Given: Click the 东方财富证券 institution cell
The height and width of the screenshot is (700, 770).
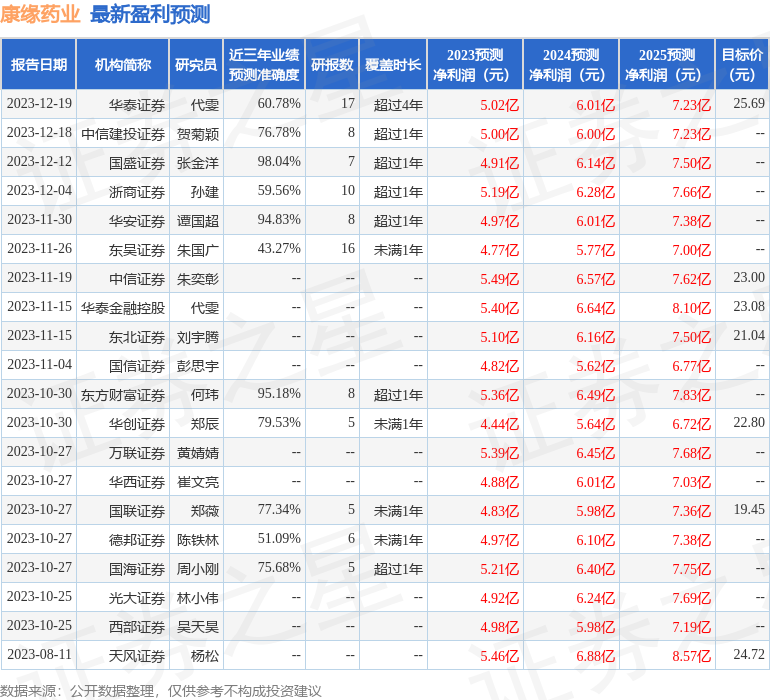Looking at the screenshot, I should [x=123, y=395].
